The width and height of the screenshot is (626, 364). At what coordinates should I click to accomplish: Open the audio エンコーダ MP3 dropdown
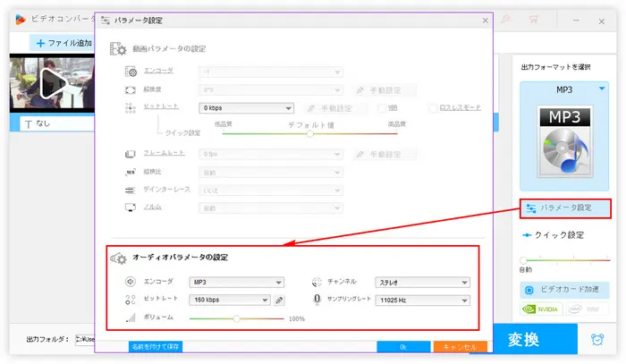237,282
